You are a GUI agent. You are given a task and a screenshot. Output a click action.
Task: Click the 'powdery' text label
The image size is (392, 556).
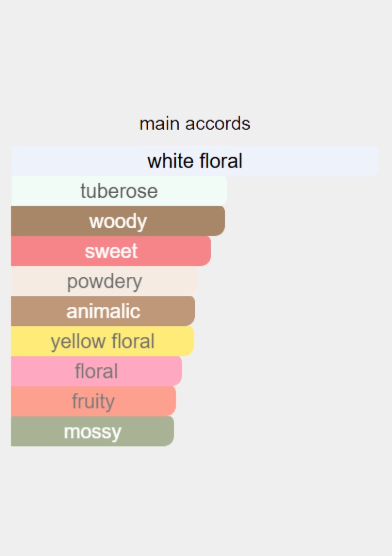[105, 282]
